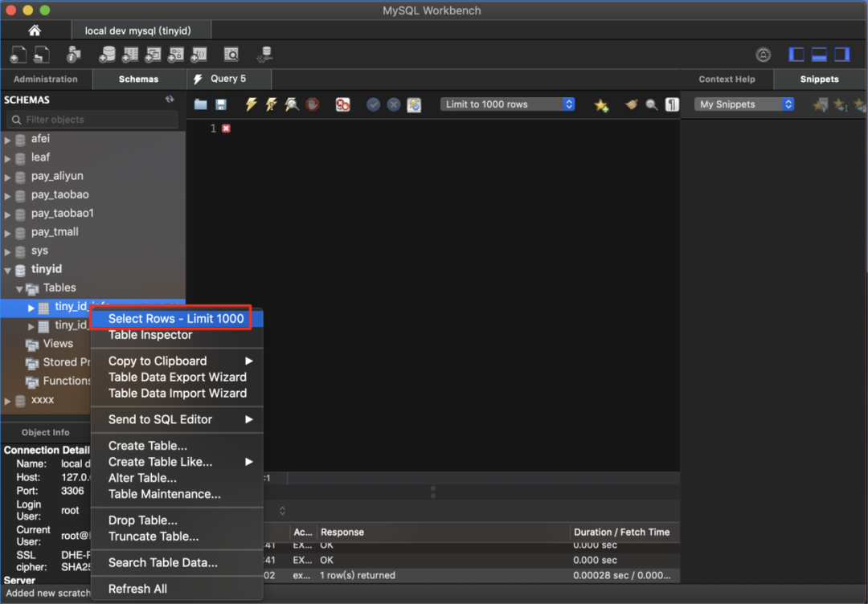Run explain plan magnifier lightning icon

(292, 104)
